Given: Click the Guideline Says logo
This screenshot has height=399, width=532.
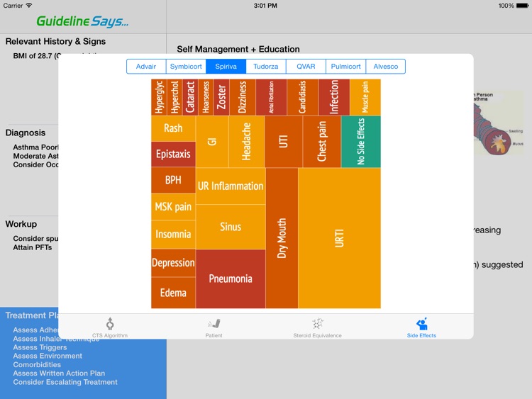Looking at the screenshot, I should coord(82,21).
